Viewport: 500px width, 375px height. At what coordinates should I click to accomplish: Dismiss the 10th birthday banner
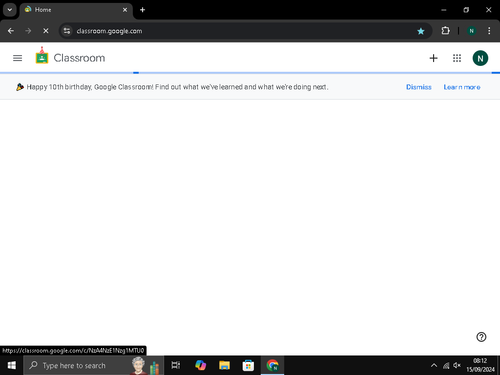pos(419,87)
